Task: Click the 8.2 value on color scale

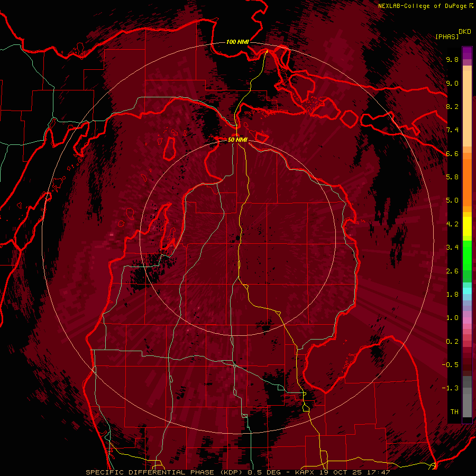Action: point(452,106)
